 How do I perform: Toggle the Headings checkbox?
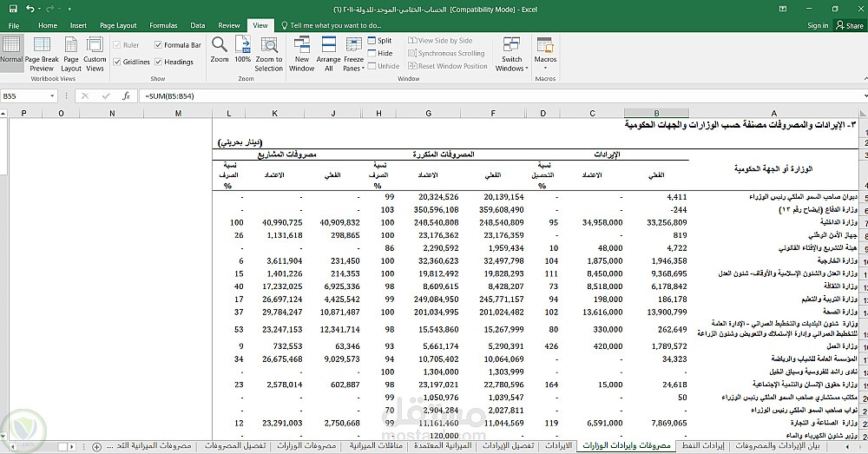(159, 63)
